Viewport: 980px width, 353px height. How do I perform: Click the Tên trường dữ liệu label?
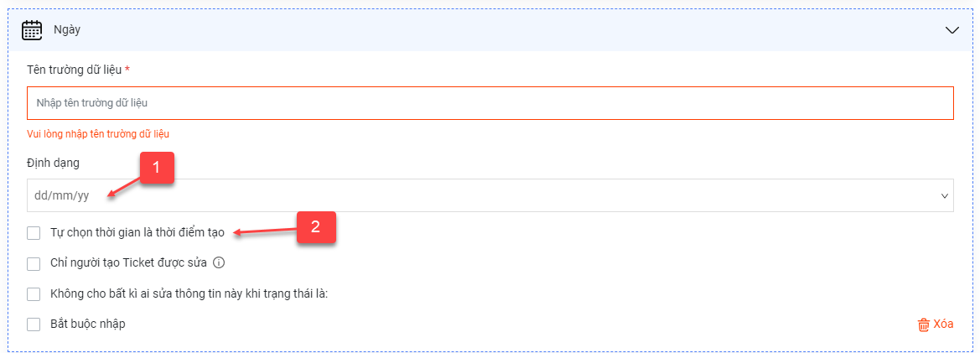tap(75, 69)
